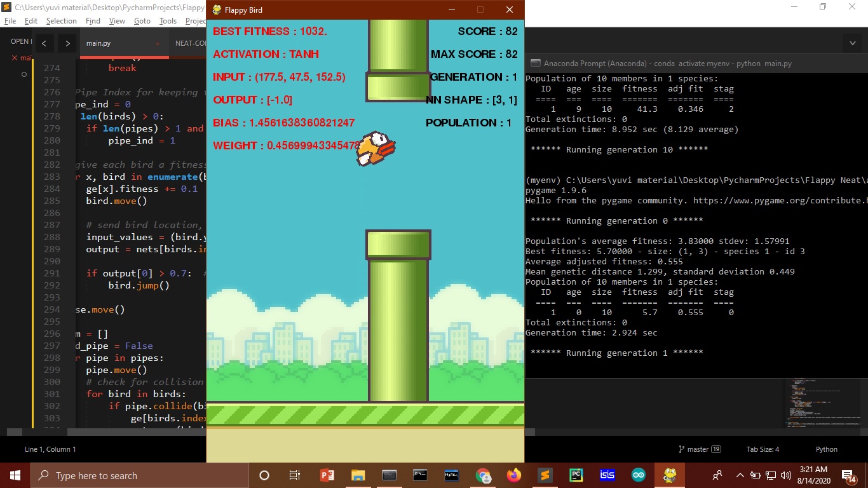Click the MAX SCORE : 82 label

pyautogui.click(x=475, y=54)
